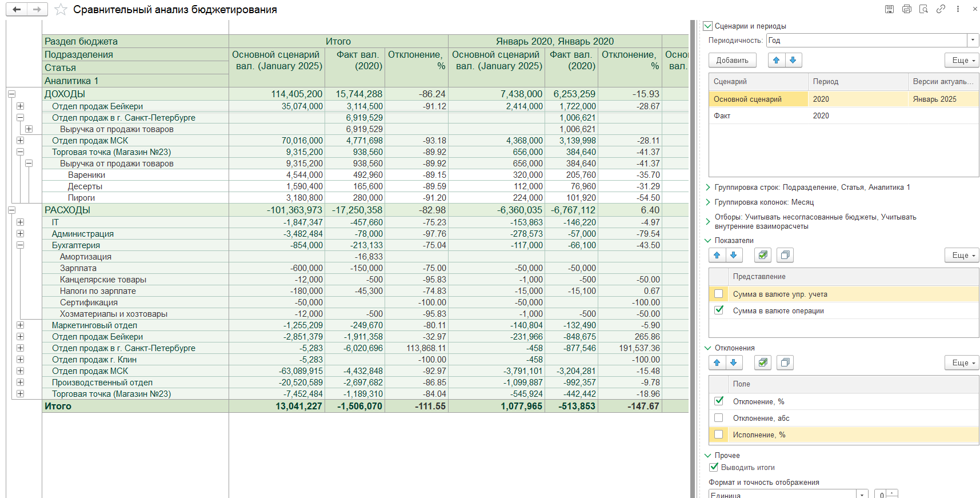Select the Основной сценарий row
Screen dimensions: 980x498
(x=843, y=99)
